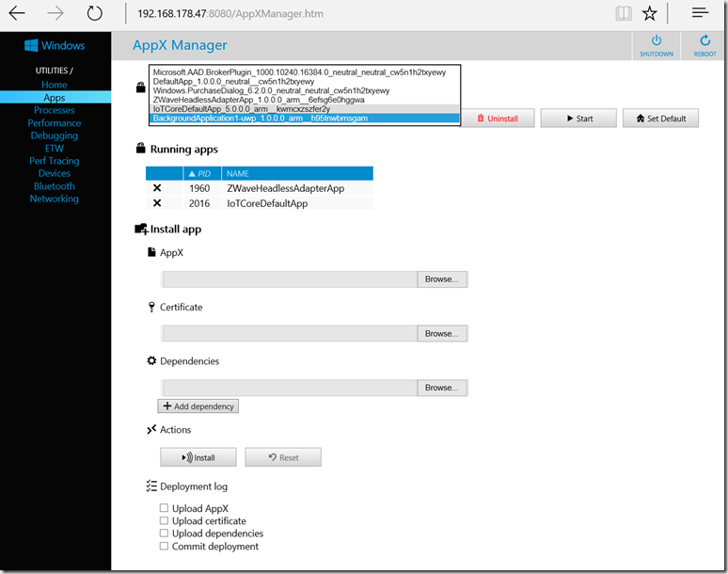Browse for an AppX file
Image resolution: width=728 pixels, height=574 pixels.
click(442, 279)
